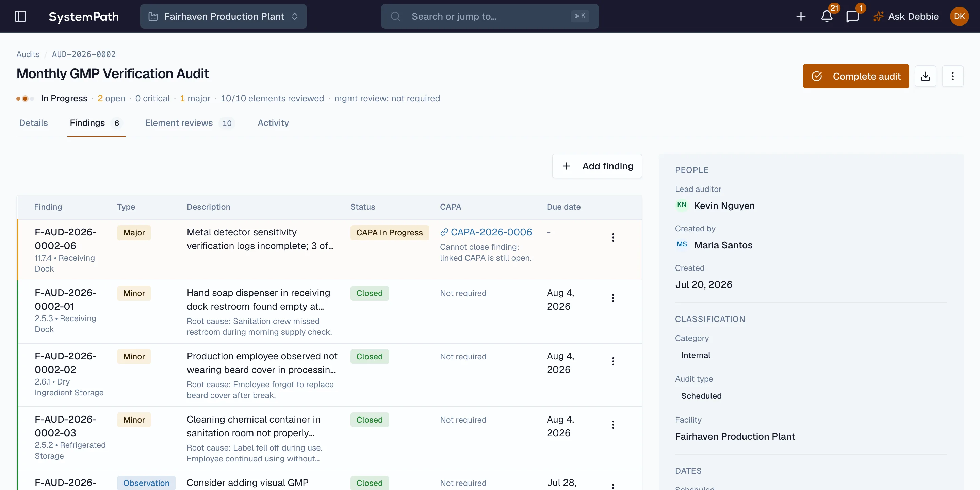Download the audit via download icon

925,76
